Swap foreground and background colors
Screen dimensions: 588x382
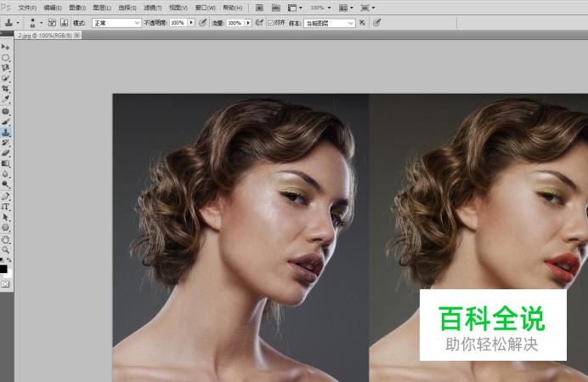pos(9,259)
